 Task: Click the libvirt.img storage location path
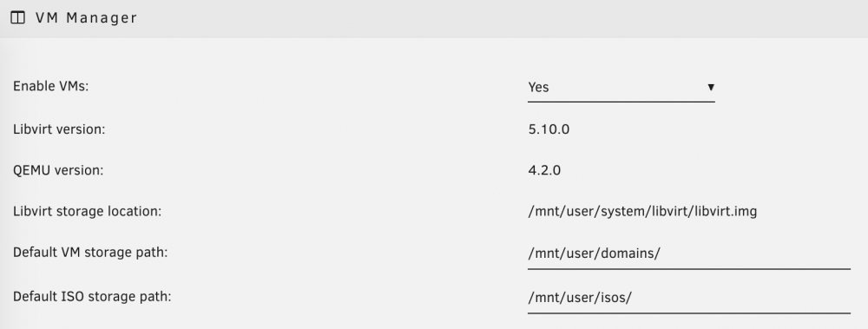click(642, 212)
